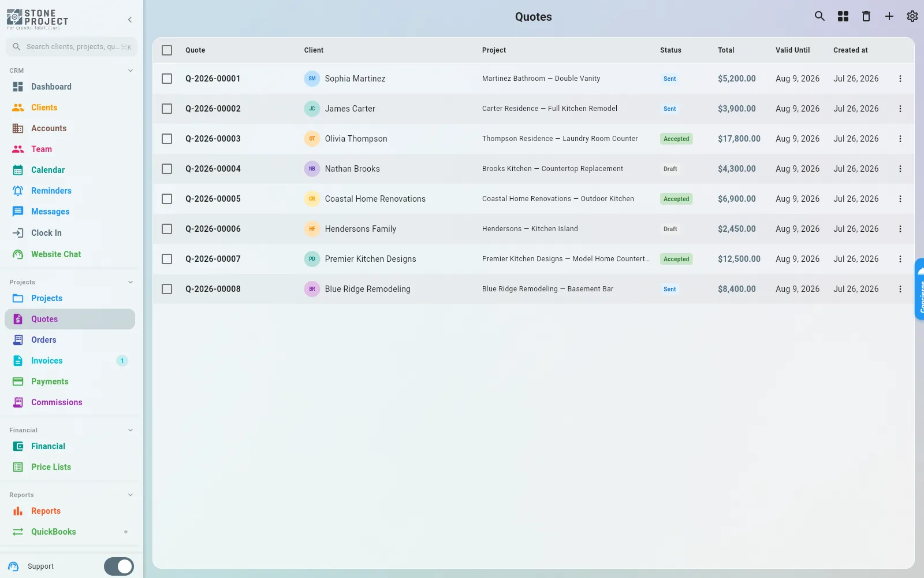The image size is (924, 578).
Task: Open Invoices in sidebar
Action: pos(70,361)
